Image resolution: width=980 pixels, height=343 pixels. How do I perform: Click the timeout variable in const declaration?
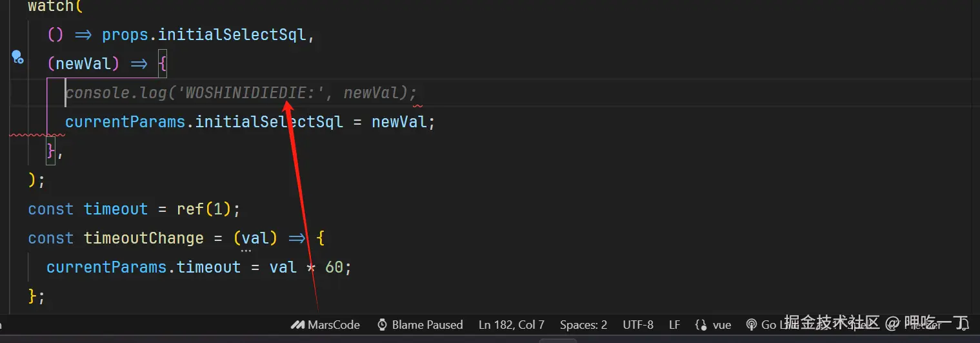pos(116,209)
